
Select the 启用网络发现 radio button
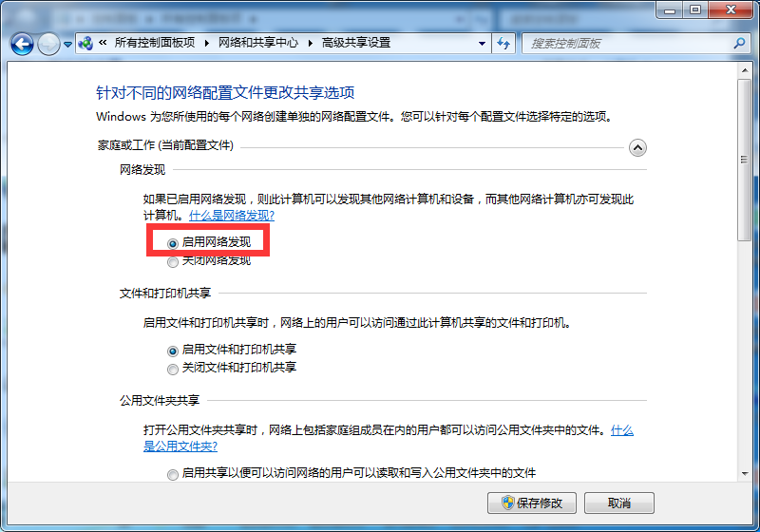[173, 243]
